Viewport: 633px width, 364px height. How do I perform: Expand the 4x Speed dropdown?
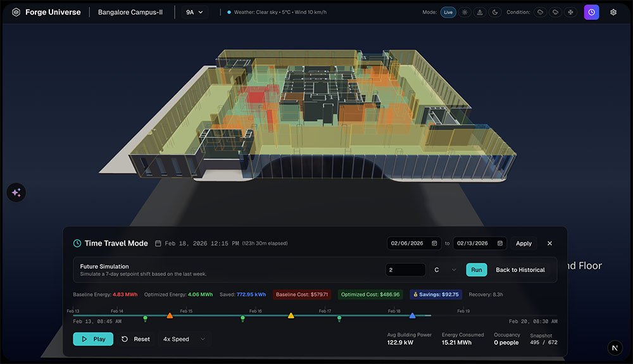click(x=184, y=339)
